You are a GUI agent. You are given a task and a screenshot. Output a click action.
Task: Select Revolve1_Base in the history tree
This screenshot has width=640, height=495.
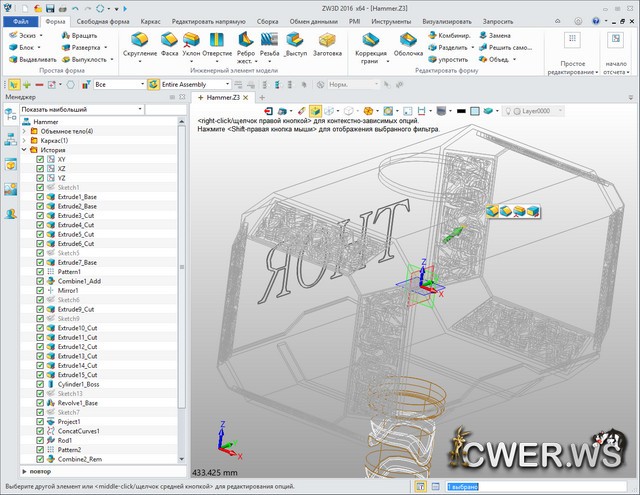(78, 403)
